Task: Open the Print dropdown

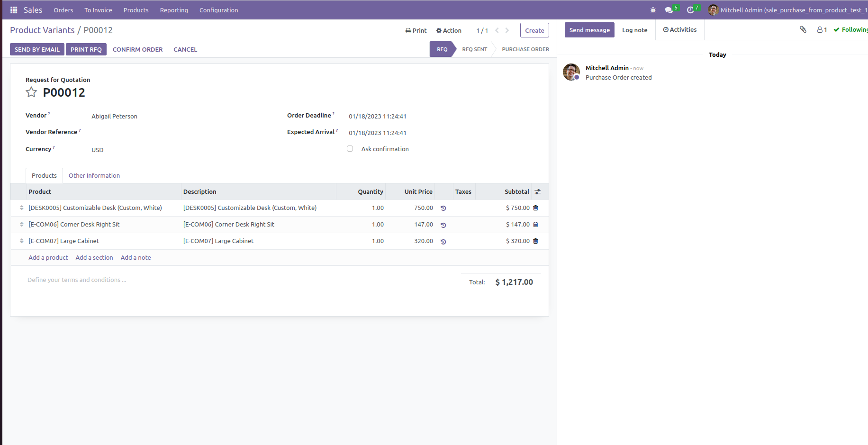Action: [x=416, y=31]
